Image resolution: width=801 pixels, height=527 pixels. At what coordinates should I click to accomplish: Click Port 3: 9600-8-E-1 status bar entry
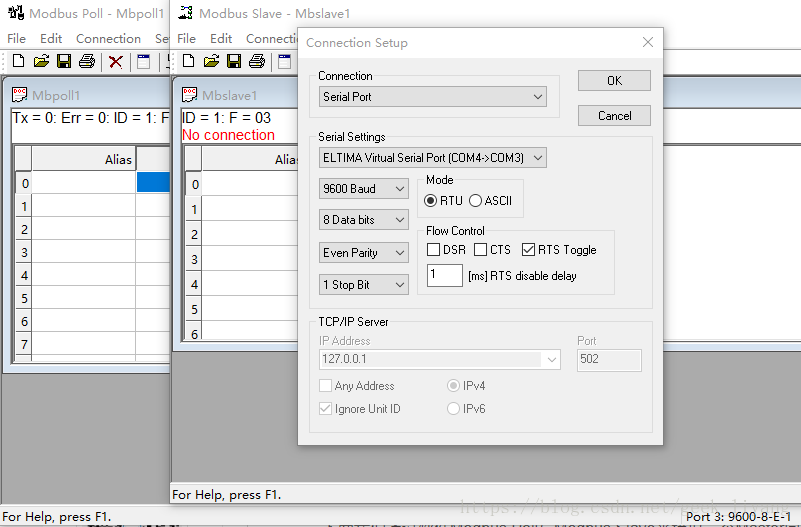click(x=738, y=517)
